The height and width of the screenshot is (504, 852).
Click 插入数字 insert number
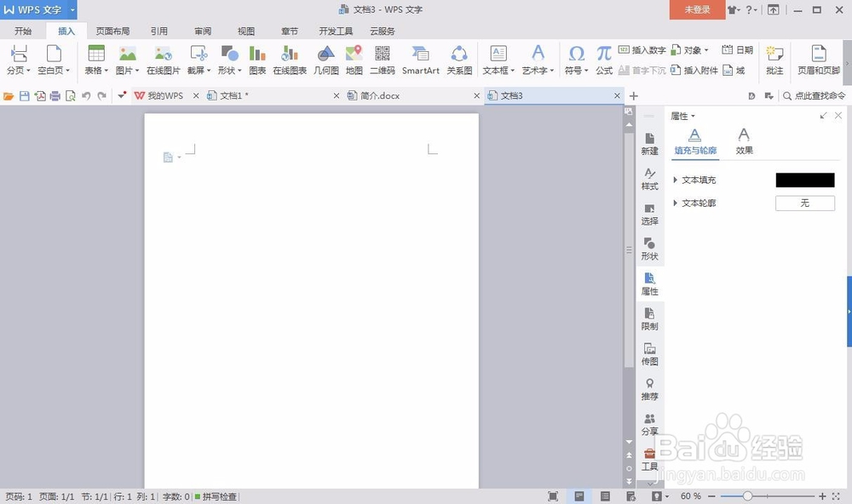tap(642, 50)
